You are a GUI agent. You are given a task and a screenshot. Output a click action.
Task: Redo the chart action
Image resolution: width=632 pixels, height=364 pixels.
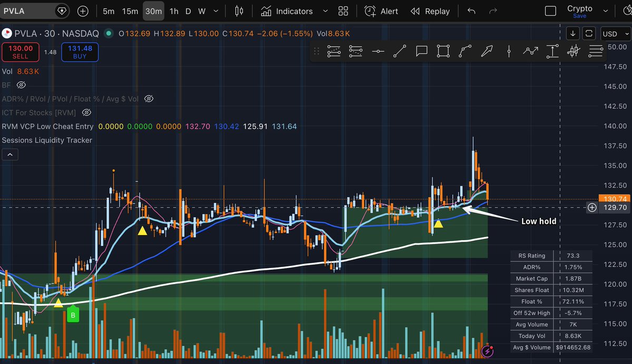tap(493, 11)
